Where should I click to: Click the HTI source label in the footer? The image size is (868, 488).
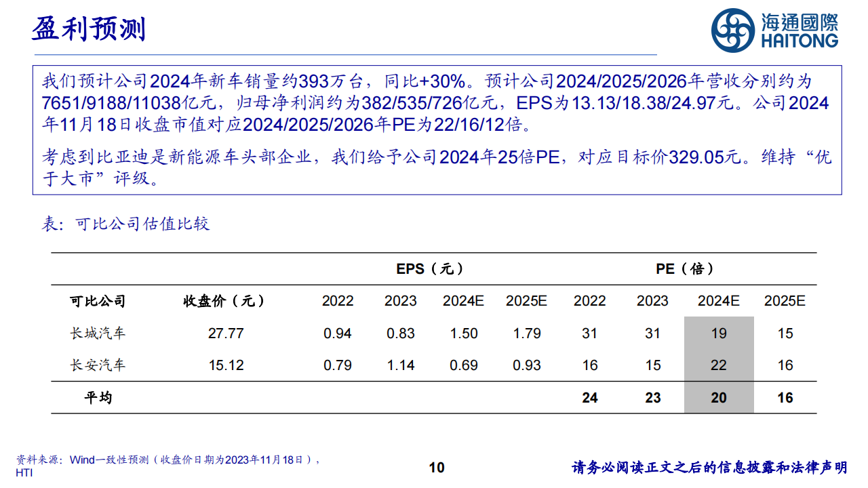(x=24, y=473)
